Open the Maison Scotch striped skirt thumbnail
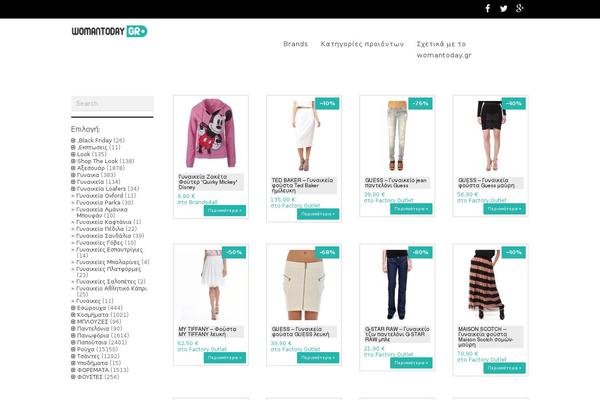This screenshot has width=600, height=400. pos(488,284)
